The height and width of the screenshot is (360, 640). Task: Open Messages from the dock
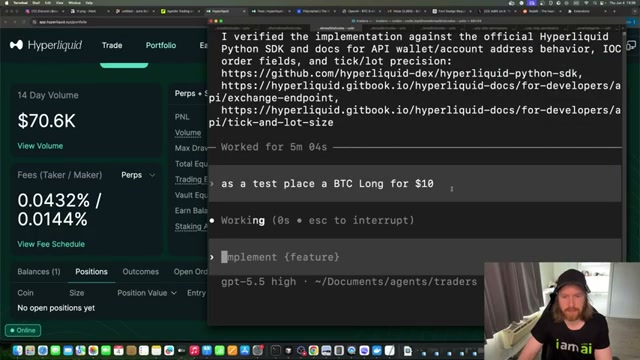[55, 351]
